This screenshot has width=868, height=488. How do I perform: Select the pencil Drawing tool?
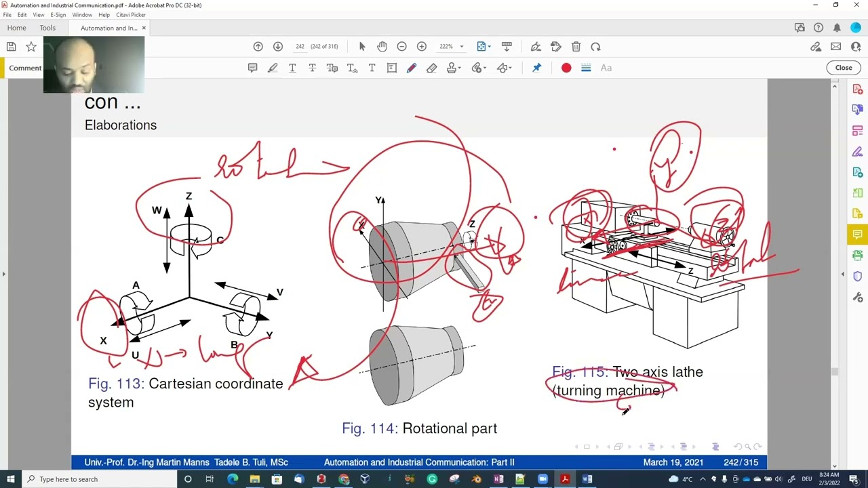click(x=412, y=68)
